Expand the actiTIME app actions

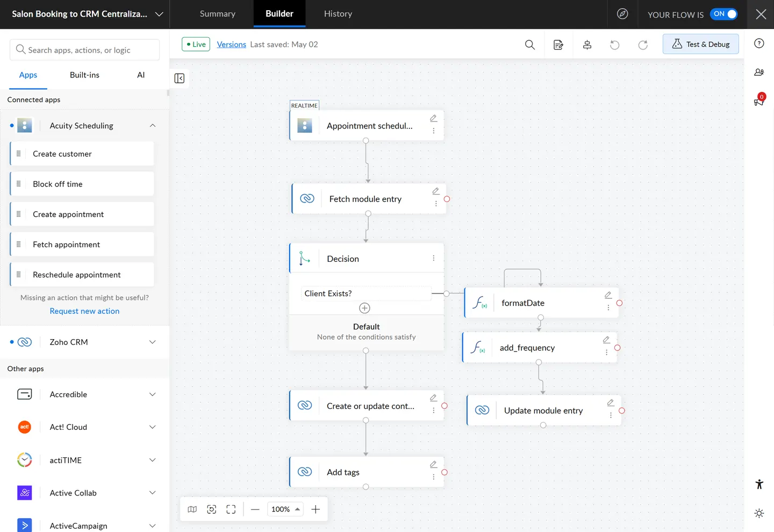(153, 460)
